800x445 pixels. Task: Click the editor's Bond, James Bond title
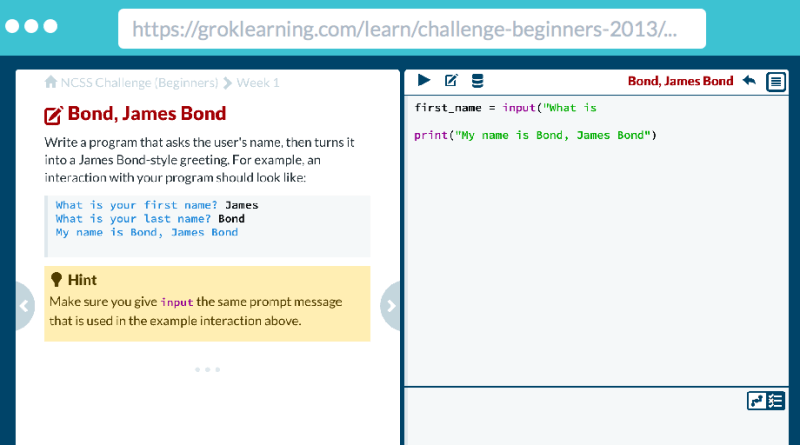point(680,81)
